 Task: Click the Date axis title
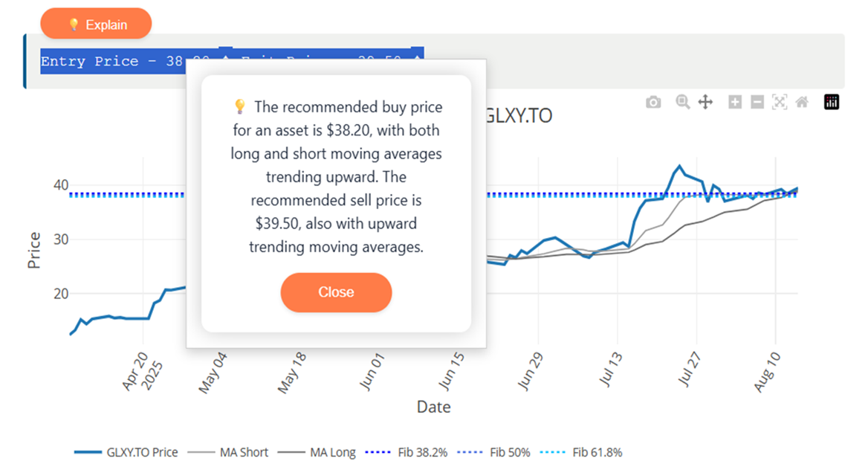point(433,407)
